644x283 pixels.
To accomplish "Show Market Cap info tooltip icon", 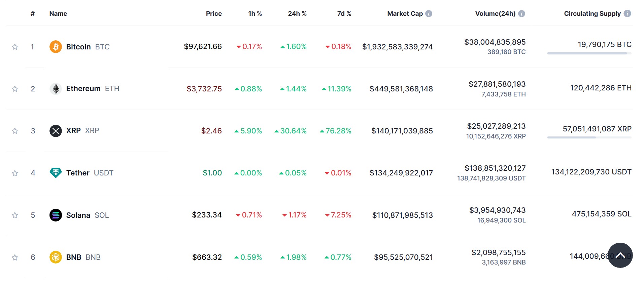I will pos(429,14).
